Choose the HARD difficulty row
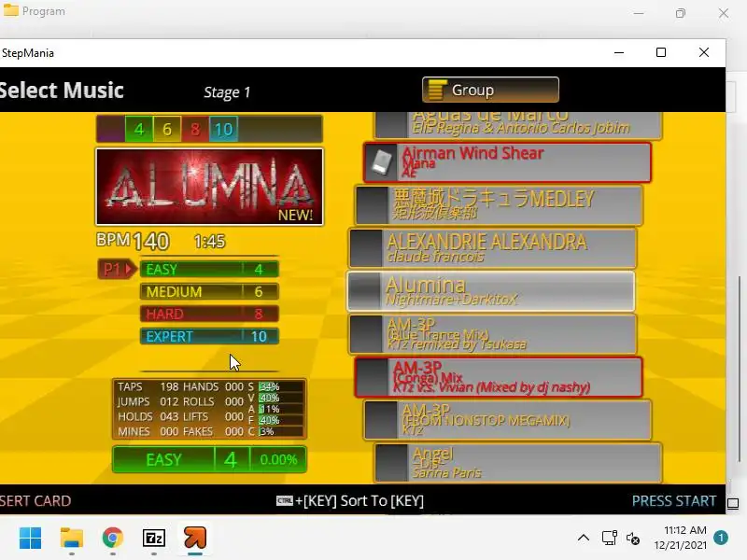This screenshot has width=747, height=560. [x=209, y=314]
